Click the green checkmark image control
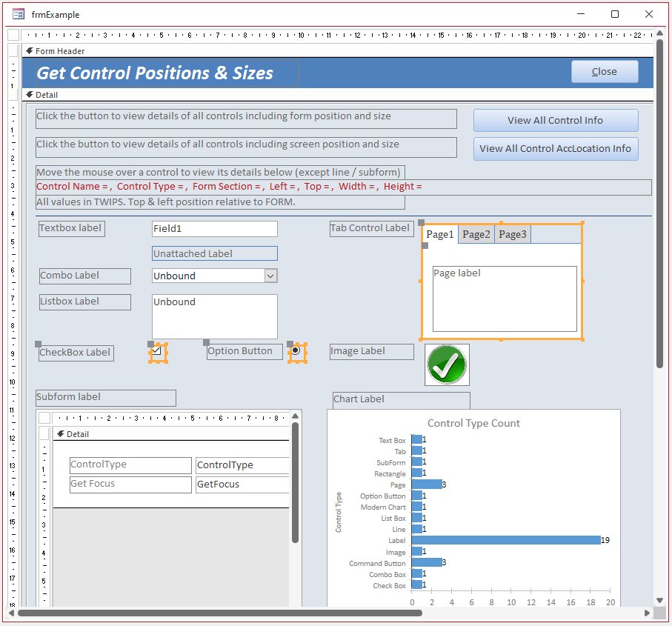 click(x=447, y=364)
